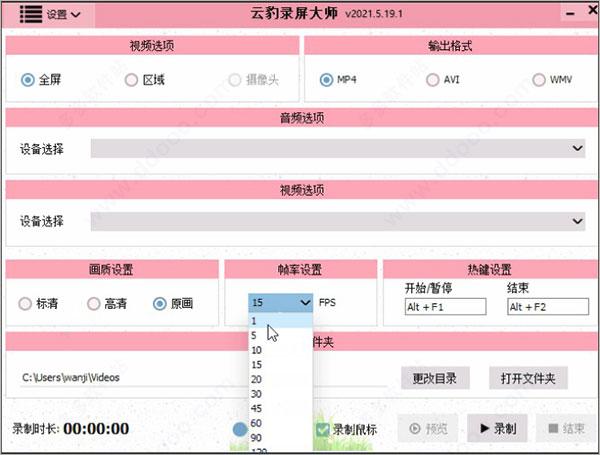This screenshot has height=455, width=600.
Task: Pick 1 in the FPS list
Action: pyautogui.click(x=280, y=321)
